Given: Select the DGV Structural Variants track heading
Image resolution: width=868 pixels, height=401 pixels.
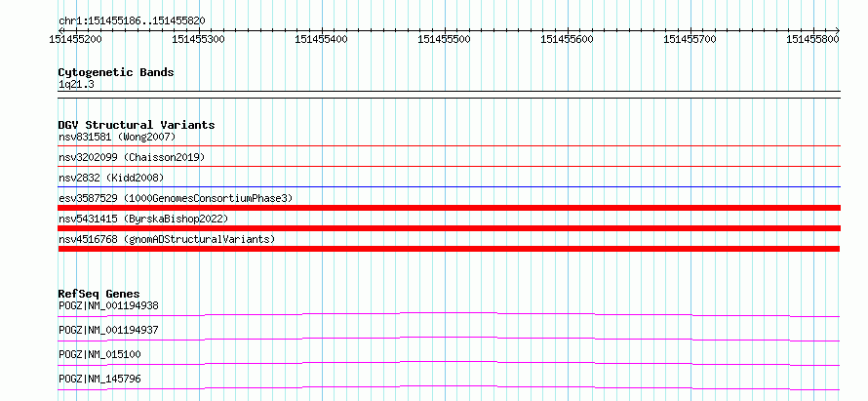Looking at the screenshot, I should pyautogui.click(x=137, y=125).
